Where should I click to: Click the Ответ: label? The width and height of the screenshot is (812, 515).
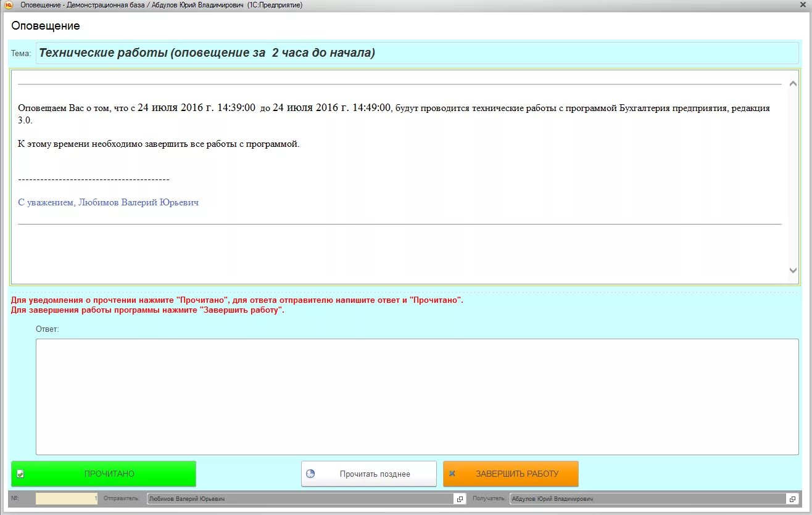click(48, 329)
